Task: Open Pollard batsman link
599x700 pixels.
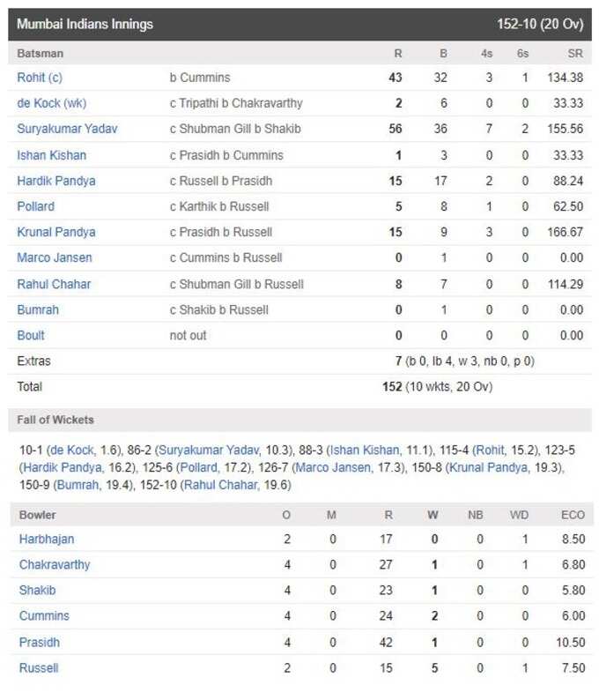Action: pos(36,206)
